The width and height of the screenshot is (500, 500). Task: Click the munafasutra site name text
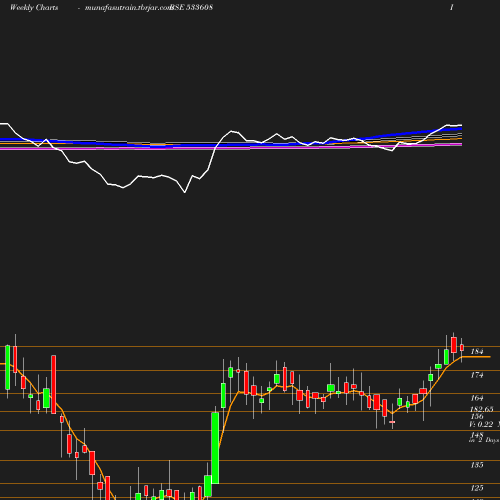point(128,8)
